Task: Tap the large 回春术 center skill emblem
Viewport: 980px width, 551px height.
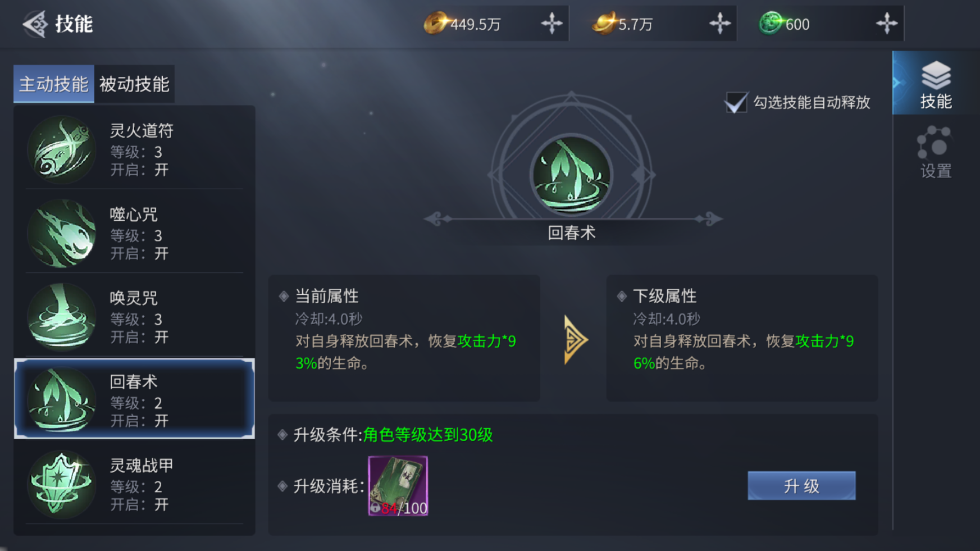Action: click(x=572, y=175)
